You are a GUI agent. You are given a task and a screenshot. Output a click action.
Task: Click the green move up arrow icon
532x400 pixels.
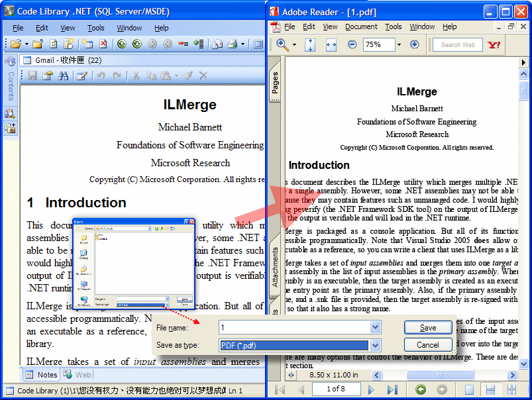122,44
